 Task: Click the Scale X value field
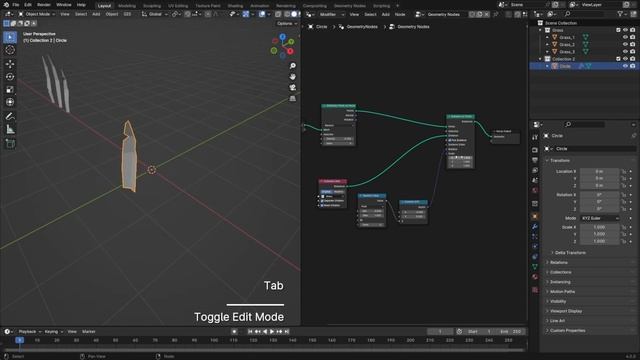pos(600,227)
